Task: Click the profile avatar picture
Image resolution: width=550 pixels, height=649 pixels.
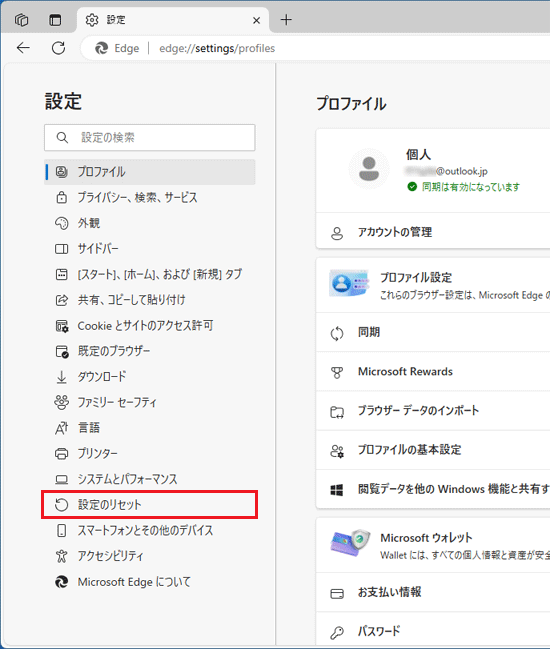Action: coord(369,169)
